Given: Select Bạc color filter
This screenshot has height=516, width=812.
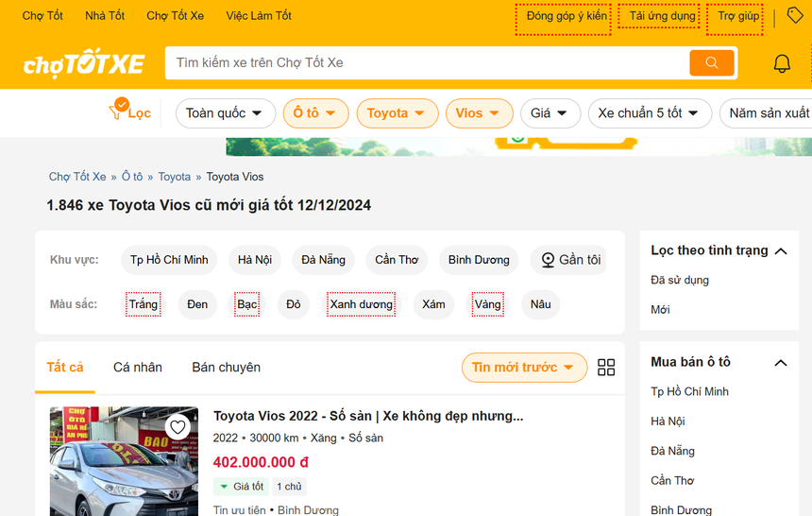Looking at the screenshot, I should [x=247, y=304].
